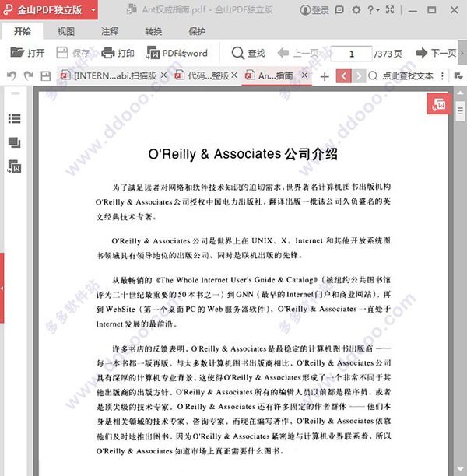Click the 查找 search button
Screen dimensions: 467x476
pos(248,53)
